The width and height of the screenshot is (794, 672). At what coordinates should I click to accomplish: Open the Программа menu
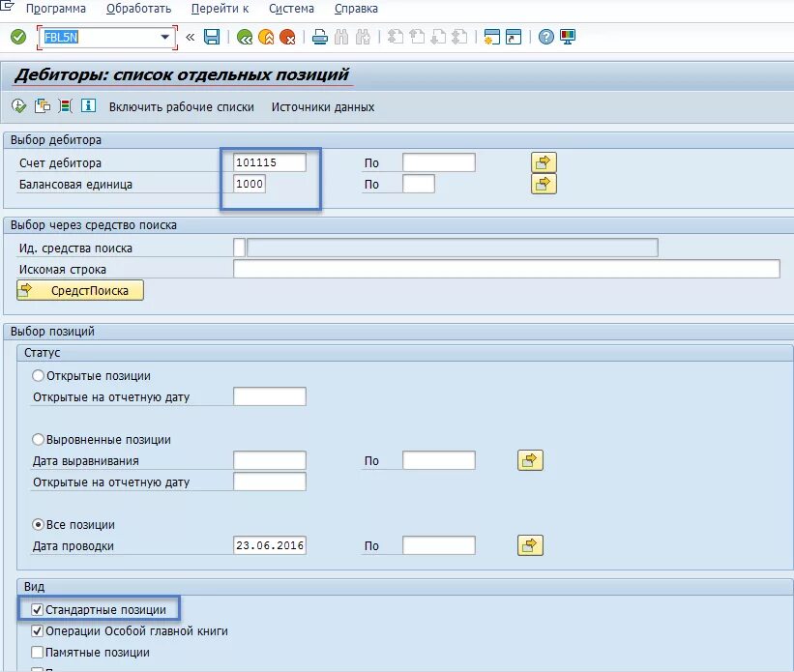[x=56, y=9]
